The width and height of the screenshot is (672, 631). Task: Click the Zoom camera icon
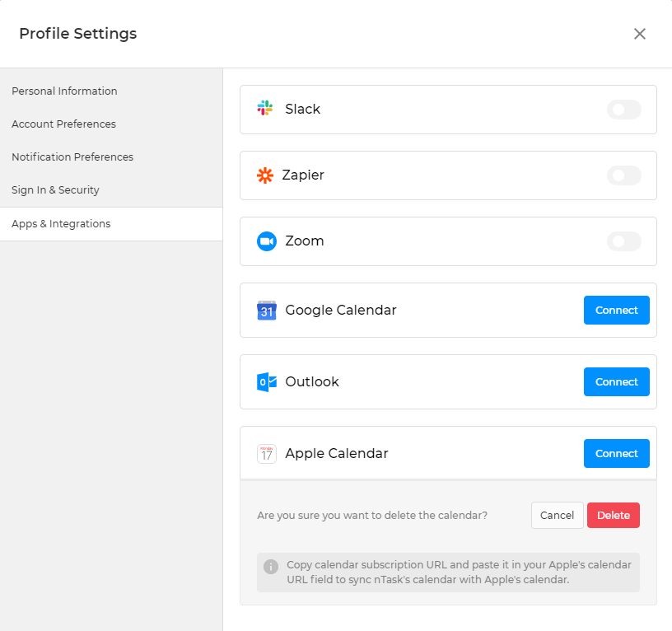pyautogui.click(x=266, y=241)
